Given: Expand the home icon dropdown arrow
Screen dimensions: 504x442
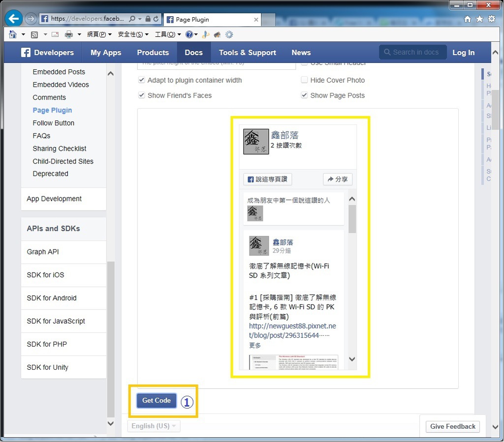Looking at the screenshot, I should (x=23, y=34).
